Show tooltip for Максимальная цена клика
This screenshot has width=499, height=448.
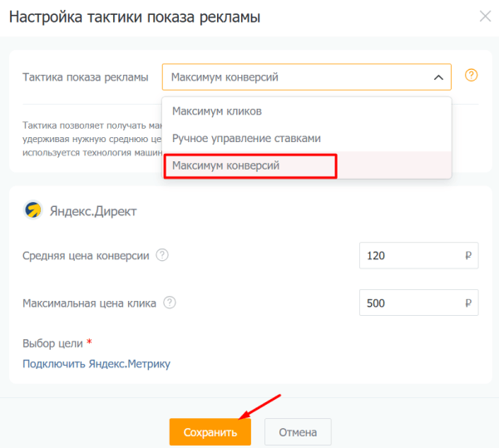170,303
